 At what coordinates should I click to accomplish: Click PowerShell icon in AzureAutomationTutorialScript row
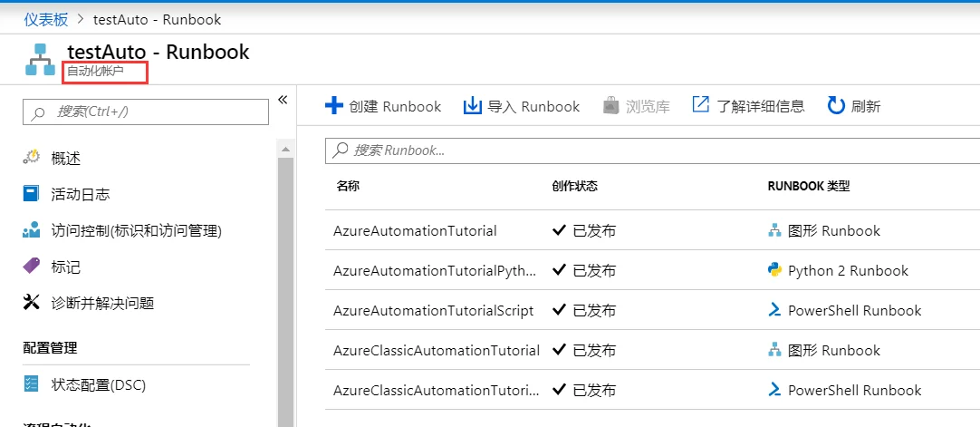[775, 310]
